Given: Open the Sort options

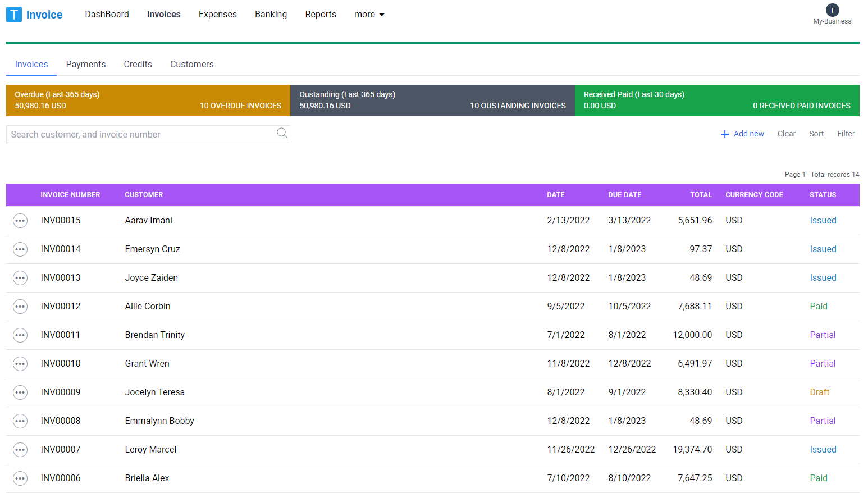Looking at the screenshot, I should tap(816, 134).
